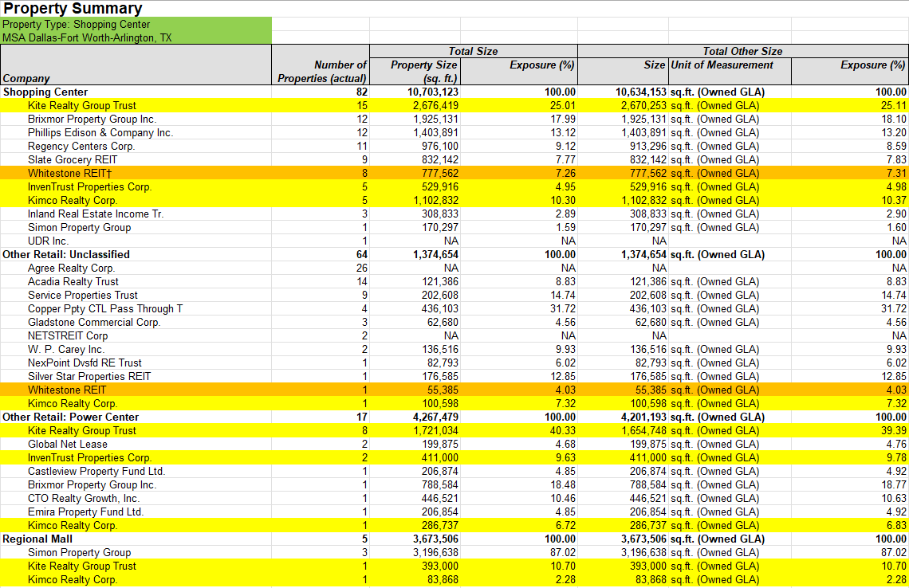Select the Global Net Lease company cell
The image size is (909, 588).
click(x=68, y=445)
